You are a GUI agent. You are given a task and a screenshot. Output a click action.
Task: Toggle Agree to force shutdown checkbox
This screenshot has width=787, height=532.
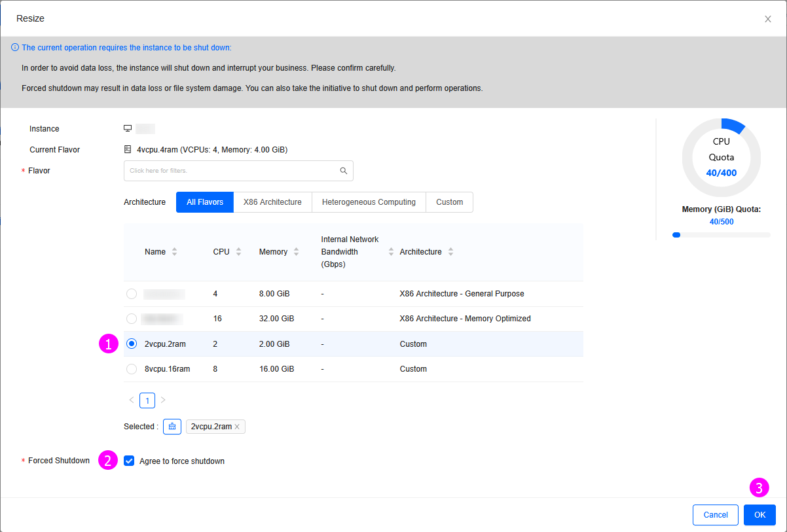129,461
